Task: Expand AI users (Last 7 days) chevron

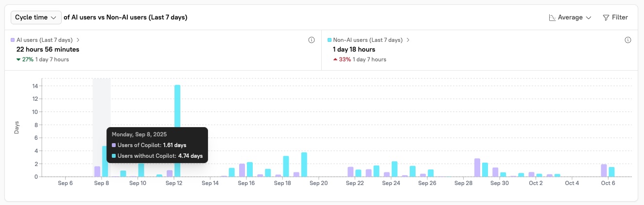Action: point(78,40)
